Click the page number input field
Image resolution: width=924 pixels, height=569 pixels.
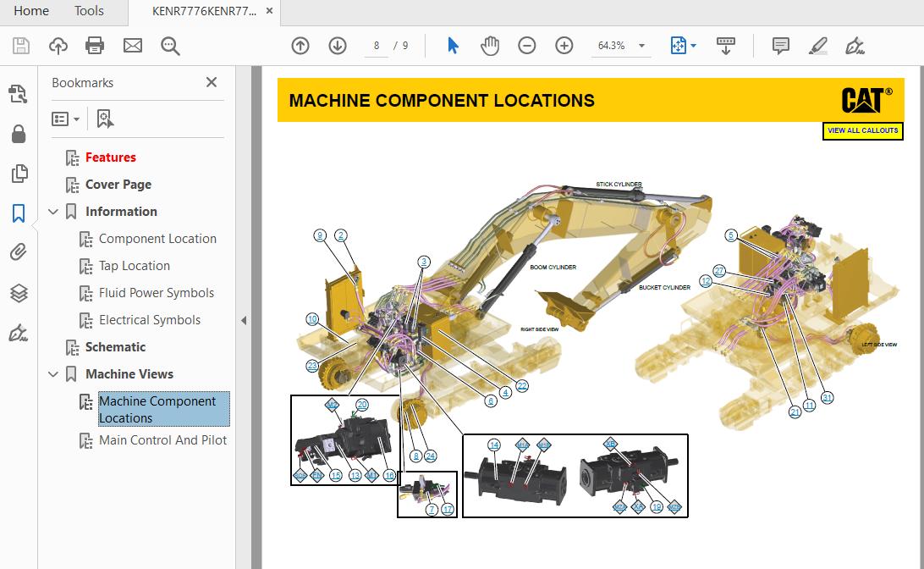[x=376, y=46]
